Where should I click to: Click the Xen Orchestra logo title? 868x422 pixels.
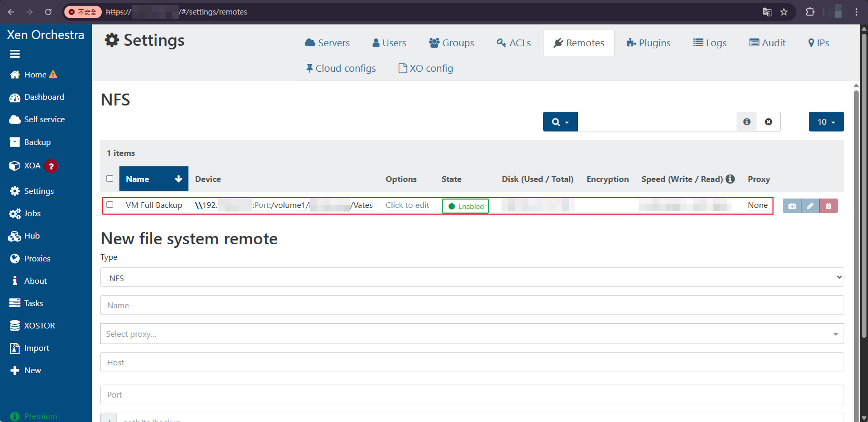pos(46,35)
